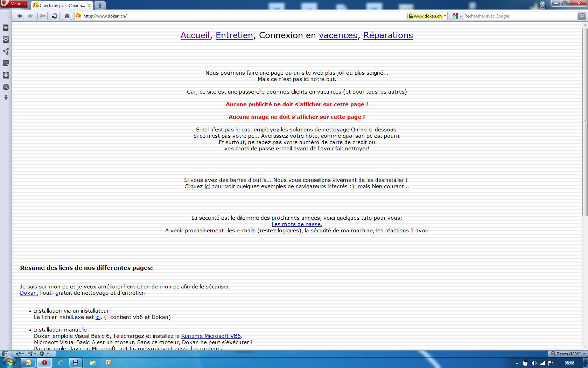Open the Google search engine dropdown
The image size is (588, 368).
click(x=457, y=16)
